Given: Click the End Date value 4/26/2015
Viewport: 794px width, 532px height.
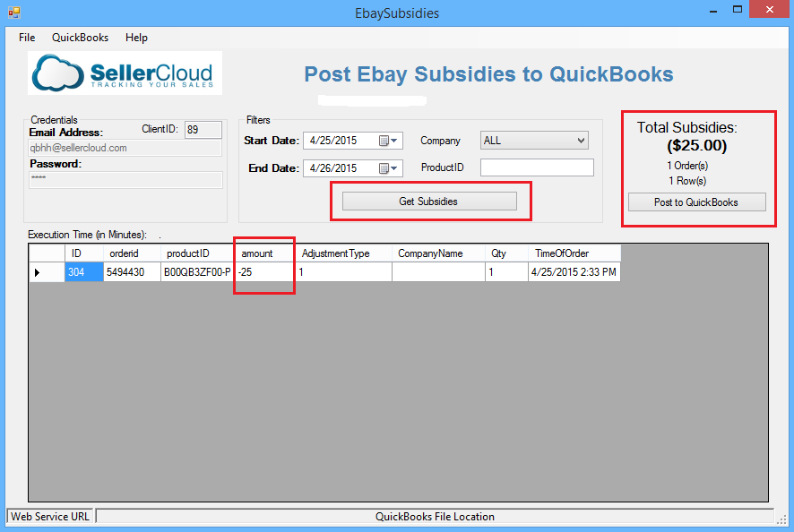Looking at the screenshot, I should pyautogui.click(x=333, y=168).
